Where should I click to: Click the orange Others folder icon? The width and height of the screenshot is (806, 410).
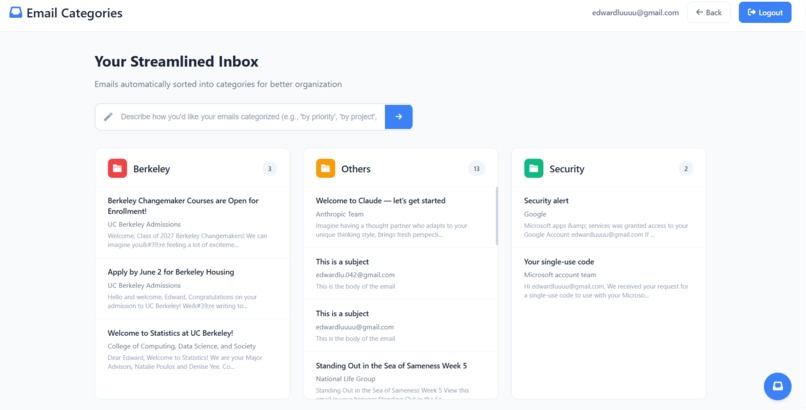click(325, 169)
